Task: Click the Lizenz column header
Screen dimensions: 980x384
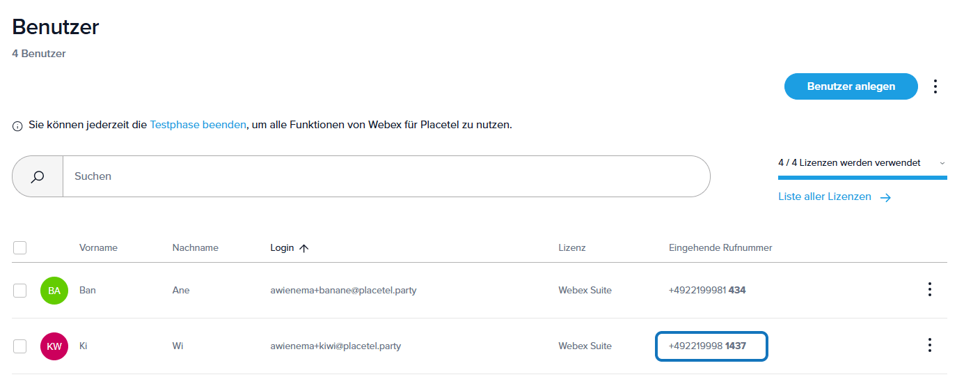Action: coord(571,247)
